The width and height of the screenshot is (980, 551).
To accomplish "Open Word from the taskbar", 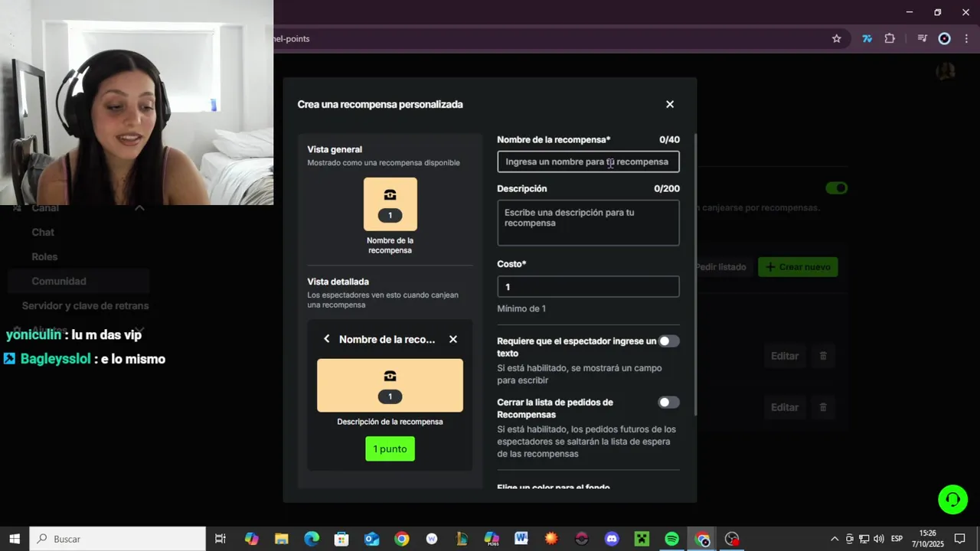I will [521, 539].
